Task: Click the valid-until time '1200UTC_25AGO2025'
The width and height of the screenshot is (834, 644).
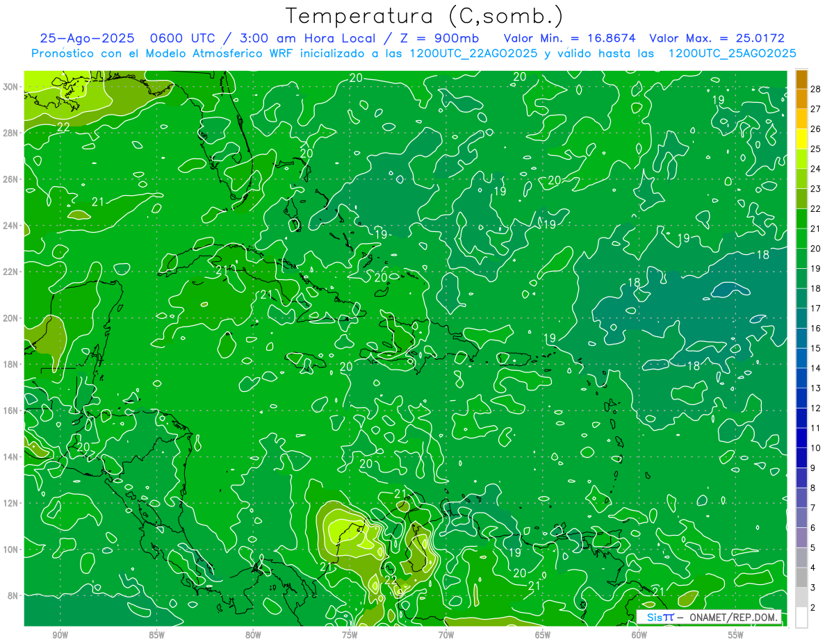Action: (x=733, y=53)
